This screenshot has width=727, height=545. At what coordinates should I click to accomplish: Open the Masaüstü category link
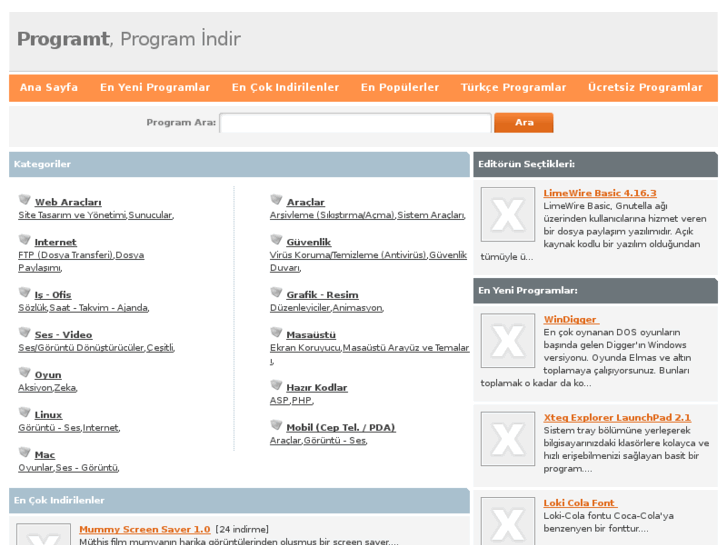pos(311,335)
